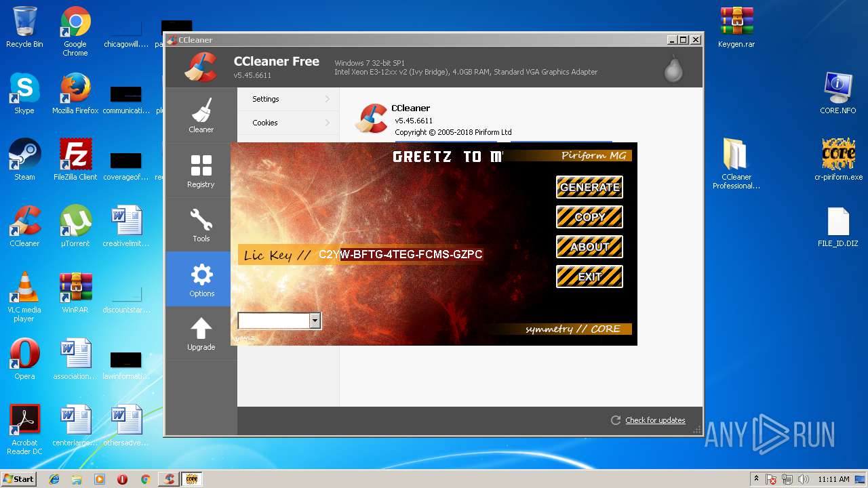The image size is (868, 488).
Task: Expand the Settings options entry
Action: click(x=288, y=99)
